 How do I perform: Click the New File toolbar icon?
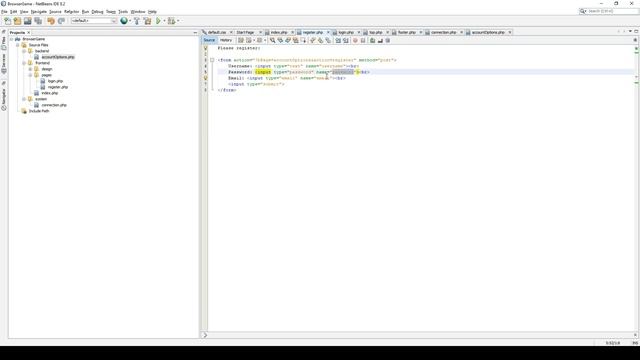click(x=8, y=21)
